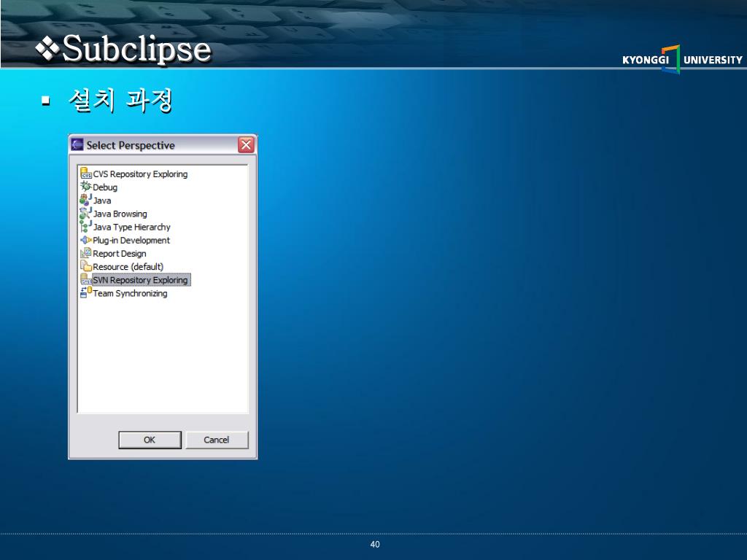Select "CVS Repository Exploring" in the list

(x=140, y=174)
